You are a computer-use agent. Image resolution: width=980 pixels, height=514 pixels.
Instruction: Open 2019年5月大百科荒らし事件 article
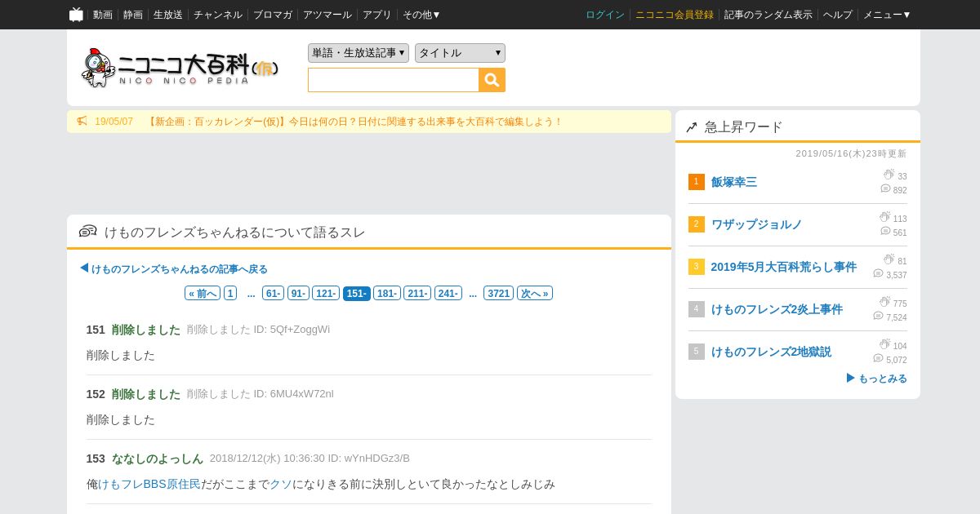point(784,267)
